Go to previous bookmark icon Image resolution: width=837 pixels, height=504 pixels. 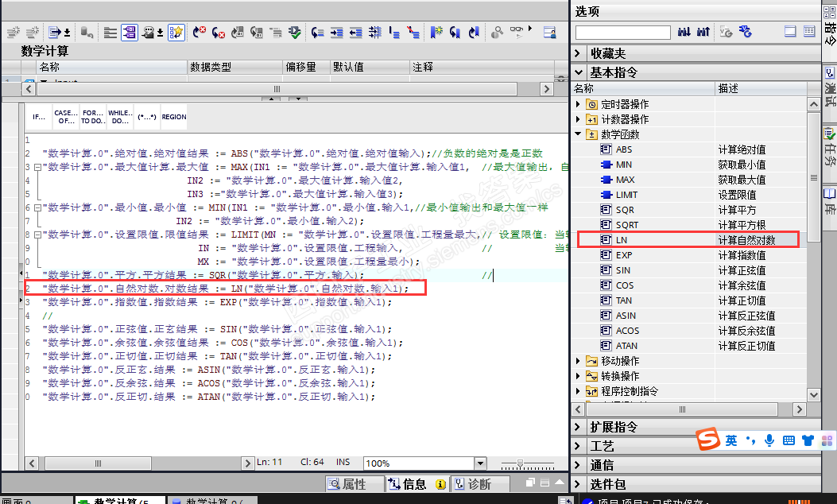click(474, 33)
